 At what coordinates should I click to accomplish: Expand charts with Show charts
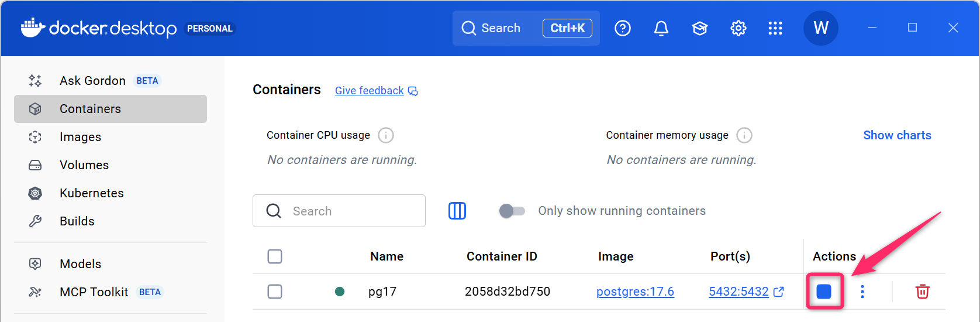pos(897,135)
